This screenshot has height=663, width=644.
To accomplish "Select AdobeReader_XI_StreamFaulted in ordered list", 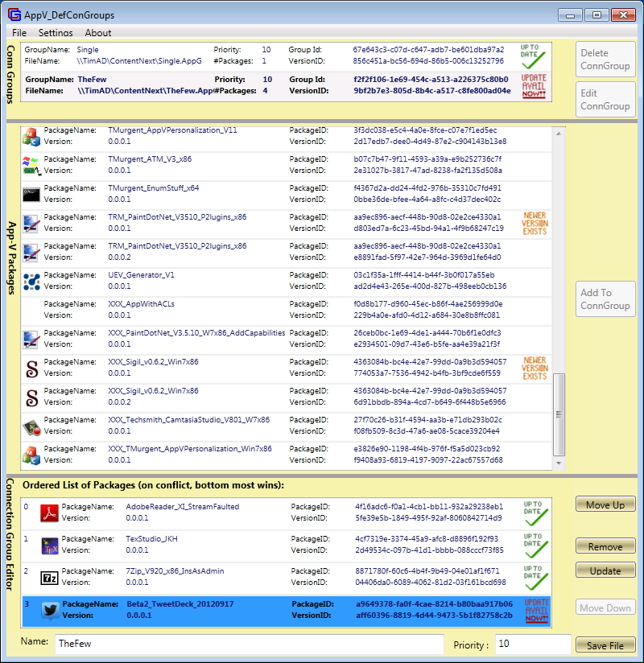I will coord(287,513).
